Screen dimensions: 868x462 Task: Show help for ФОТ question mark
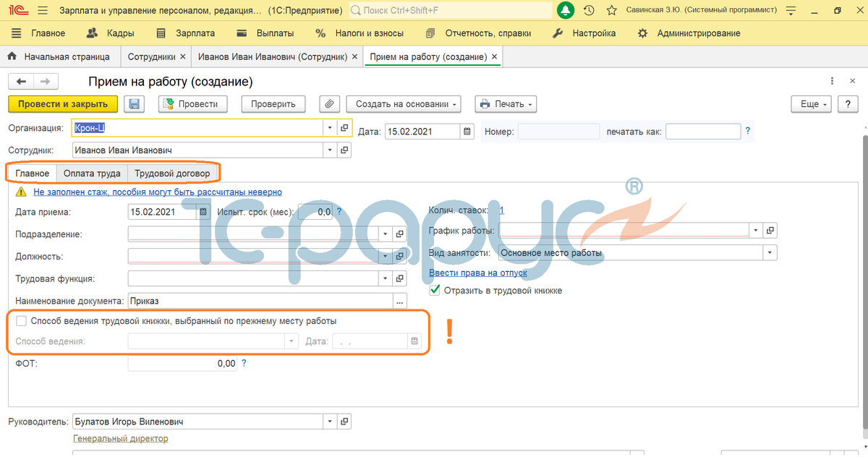pyautogui.click(x=244, y=364)
